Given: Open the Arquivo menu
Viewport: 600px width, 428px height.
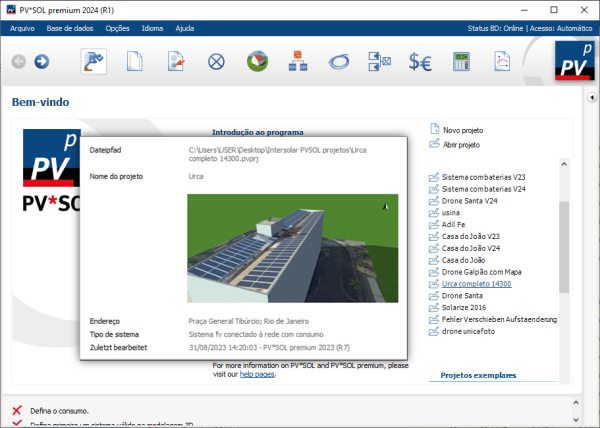Looking at the screenshot, I should pyautogui.click(x=22, y=28).
